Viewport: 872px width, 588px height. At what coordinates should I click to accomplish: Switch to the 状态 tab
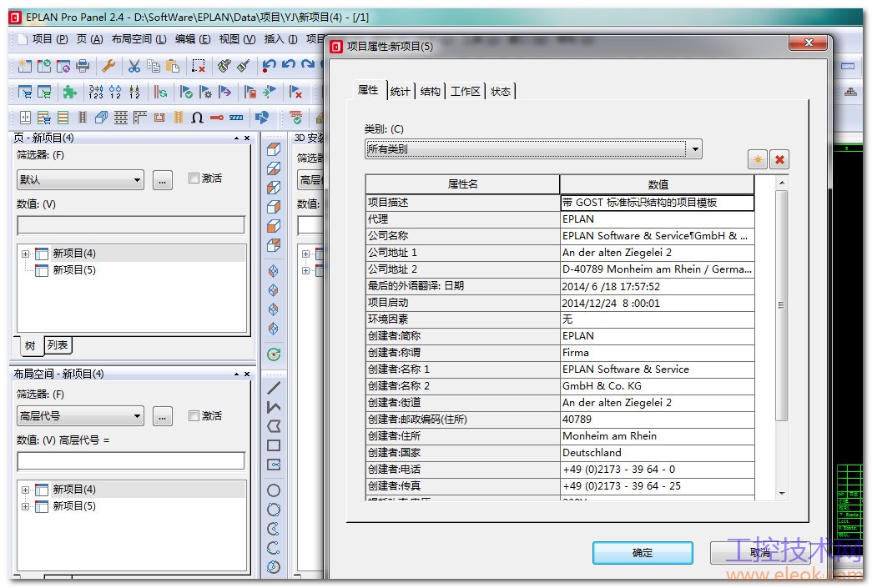pos(501,91)
